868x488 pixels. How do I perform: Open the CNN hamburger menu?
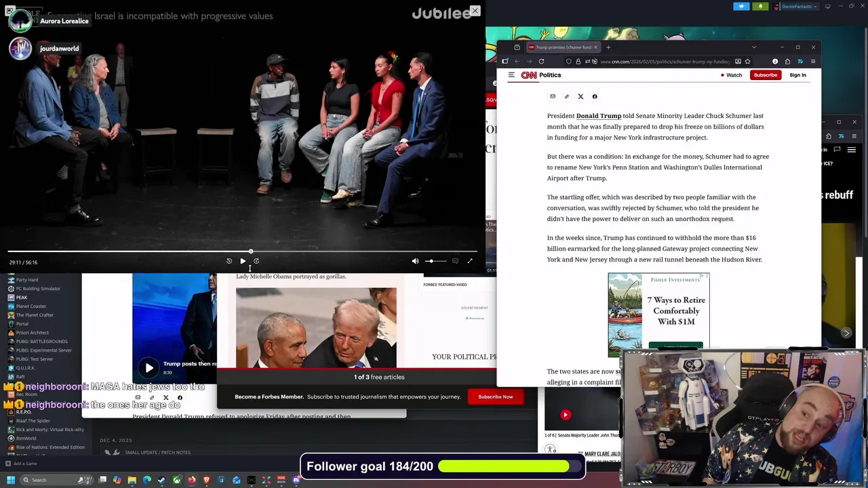(x=511, y=75)
